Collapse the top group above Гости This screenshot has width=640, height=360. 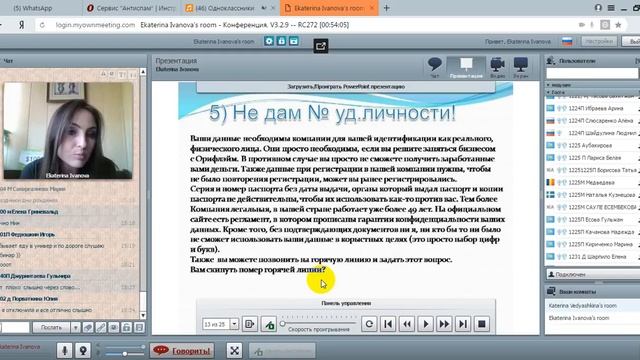tap(549, 85)
